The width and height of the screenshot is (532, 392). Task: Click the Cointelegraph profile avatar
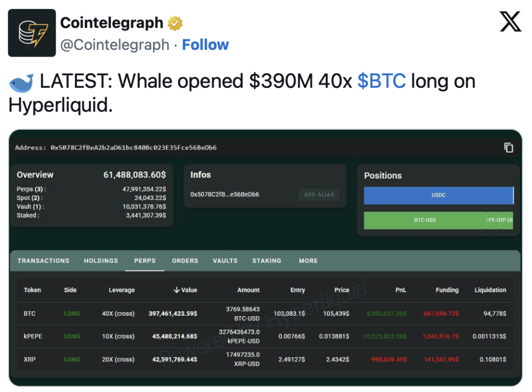(32, 33)
